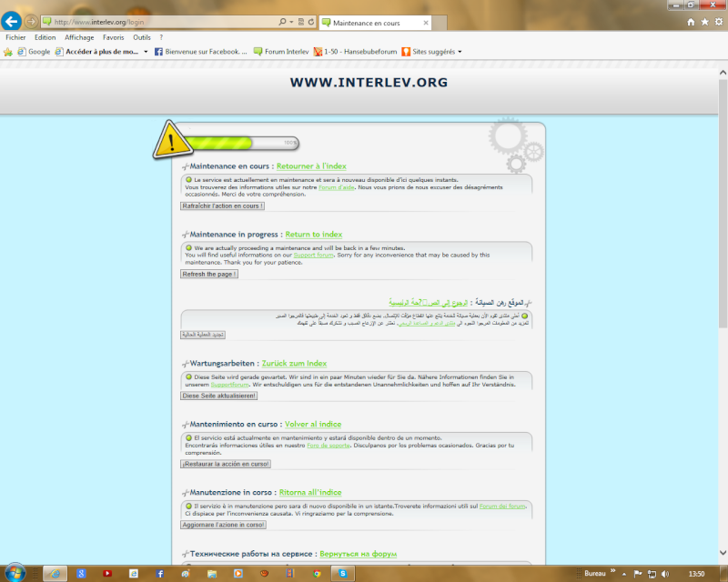Open the file explorer folder in the taskbar
The image size is (728, 582).
click(x=212, y=574)
